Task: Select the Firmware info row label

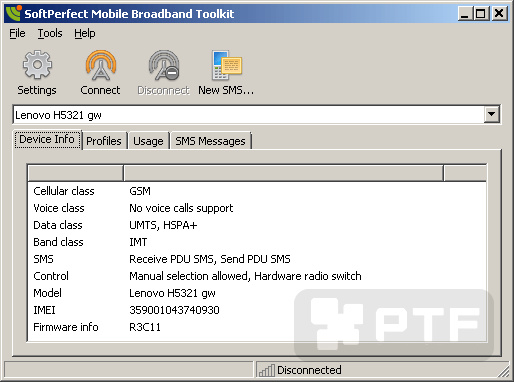Action: click(66, 327)
